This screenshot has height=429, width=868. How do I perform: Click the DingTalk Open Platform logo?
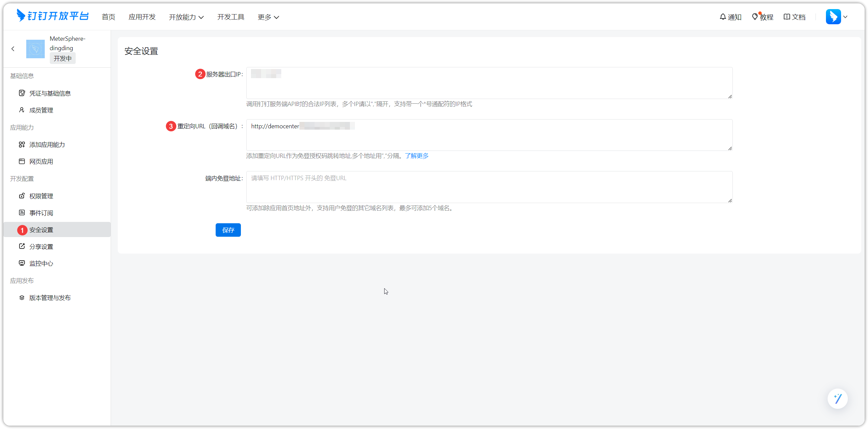(52, 16)
